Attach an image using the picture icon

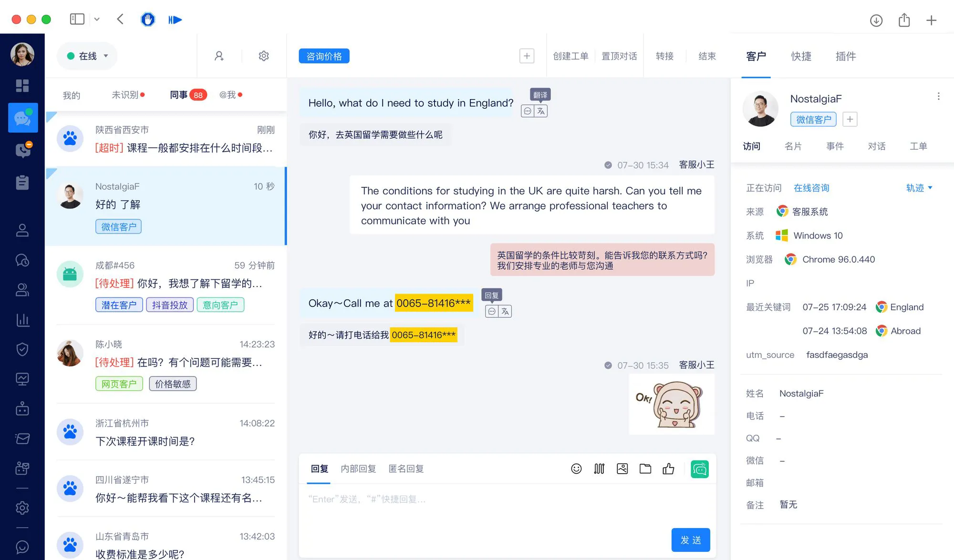(x=622, y=468)
